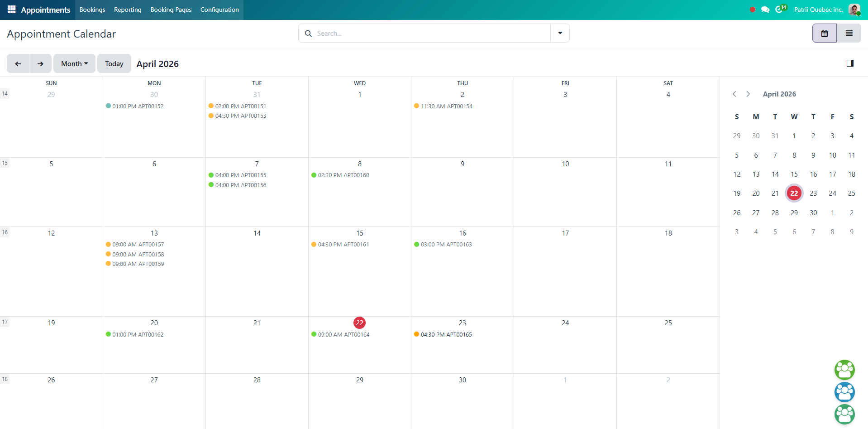868x429 pixels.
Task: Open the search magnifier in the search bar
Action: coord(308,33)
